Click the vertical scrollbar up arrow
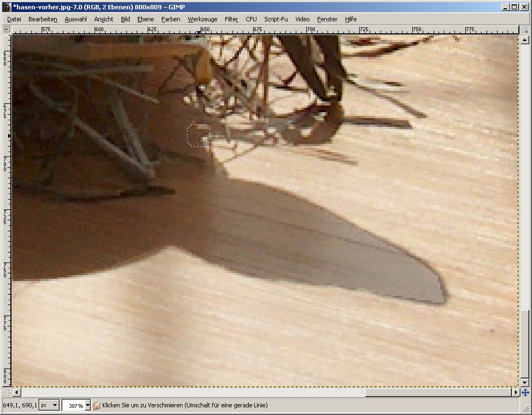The height and width of the screenshot is (415, 532). point(524,40)
